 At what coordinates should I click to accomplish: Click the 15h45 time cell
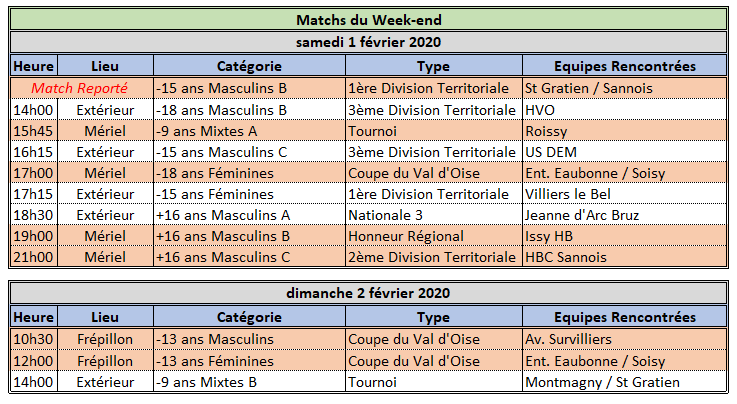[x=34, y=131]
